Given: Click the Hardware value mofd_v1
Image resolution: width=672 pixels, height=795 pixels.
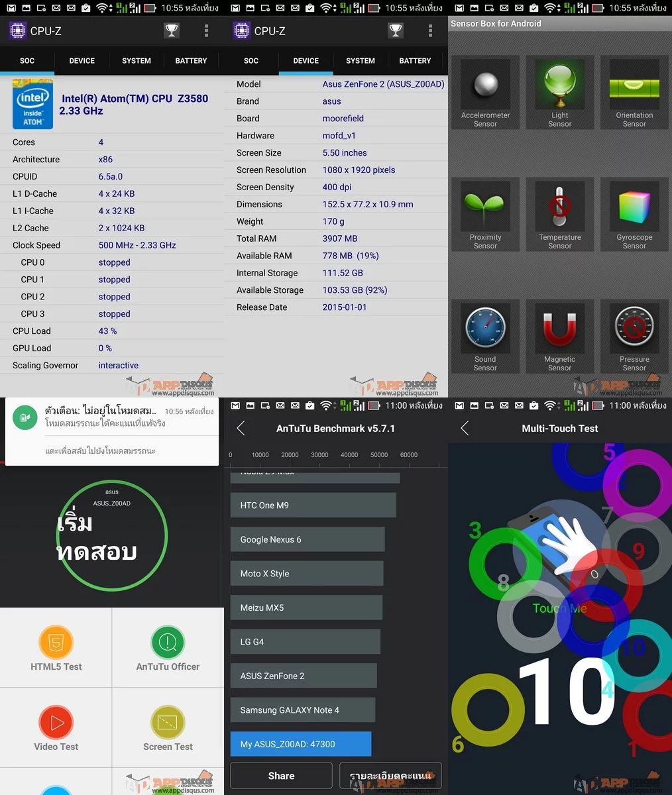Looking at the screenshot, I should [339, 136].
